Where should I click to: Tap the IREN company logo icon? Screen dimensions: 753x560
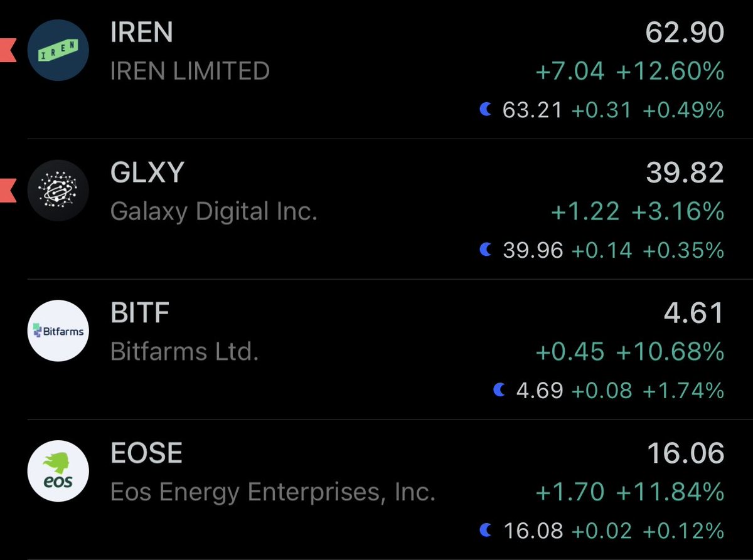pos(58,51)
